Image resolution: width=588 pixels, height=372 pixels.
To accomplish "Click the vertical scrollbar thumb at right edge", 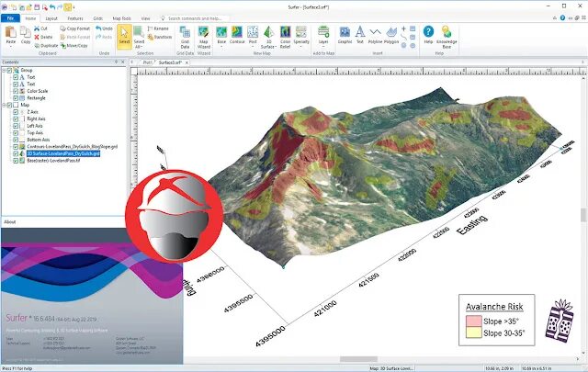I will click(584, 215).
